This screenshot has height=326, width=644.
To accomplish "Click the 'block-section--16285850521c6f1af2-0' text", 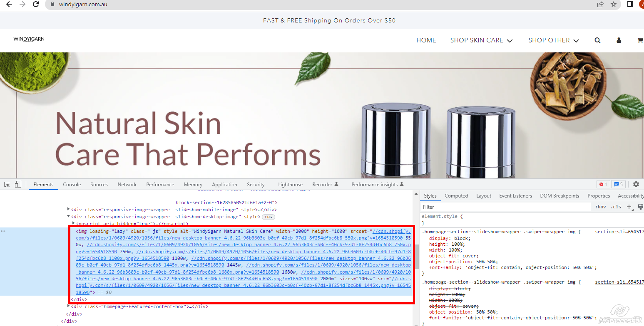I will coord(226,203).
